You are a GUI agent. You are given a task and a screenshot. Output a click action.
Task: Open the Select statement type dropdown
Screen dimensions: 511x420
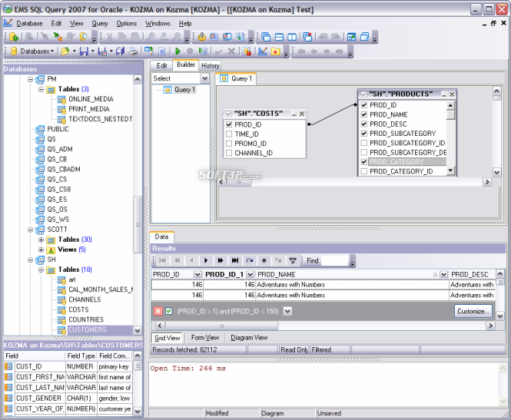pos(204,78)
